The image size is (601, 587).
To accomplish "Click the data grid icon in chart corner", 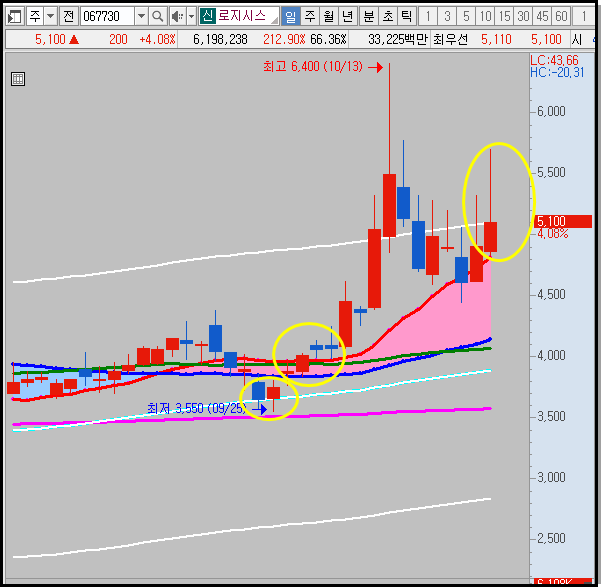I will click(18, 79).
